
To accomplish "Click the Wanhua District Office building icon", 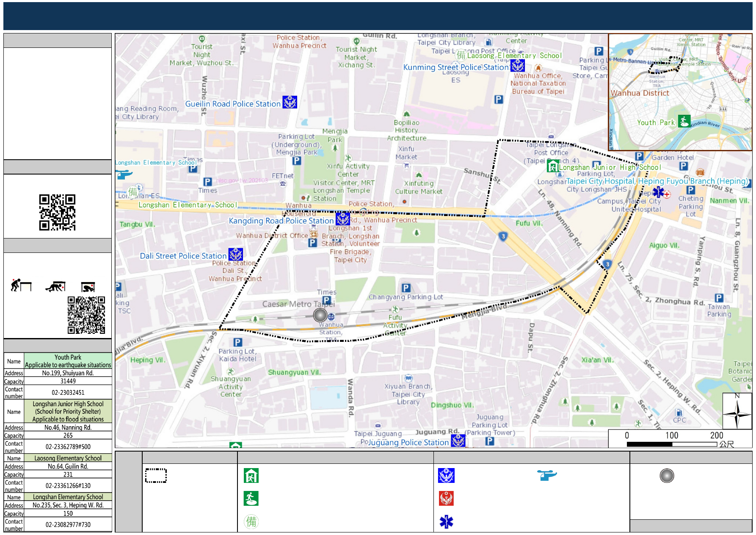I will pyautogui.click(x=314, y=233).
